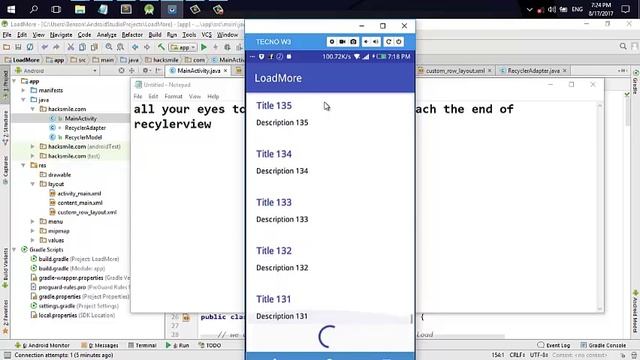
Task: Open the Refactor menu
Action: coord(132,35)
